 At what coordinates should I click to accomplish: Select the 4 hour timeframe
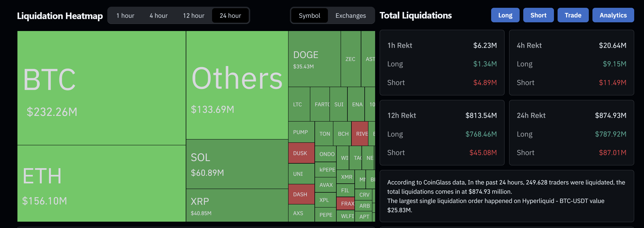(158, 15)
